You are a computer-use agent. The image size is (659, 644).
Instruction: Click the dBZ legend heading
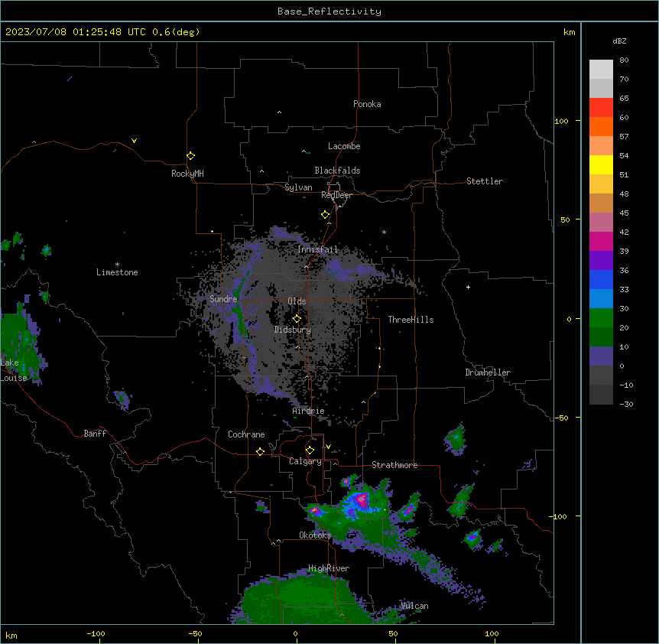point(619,41)
